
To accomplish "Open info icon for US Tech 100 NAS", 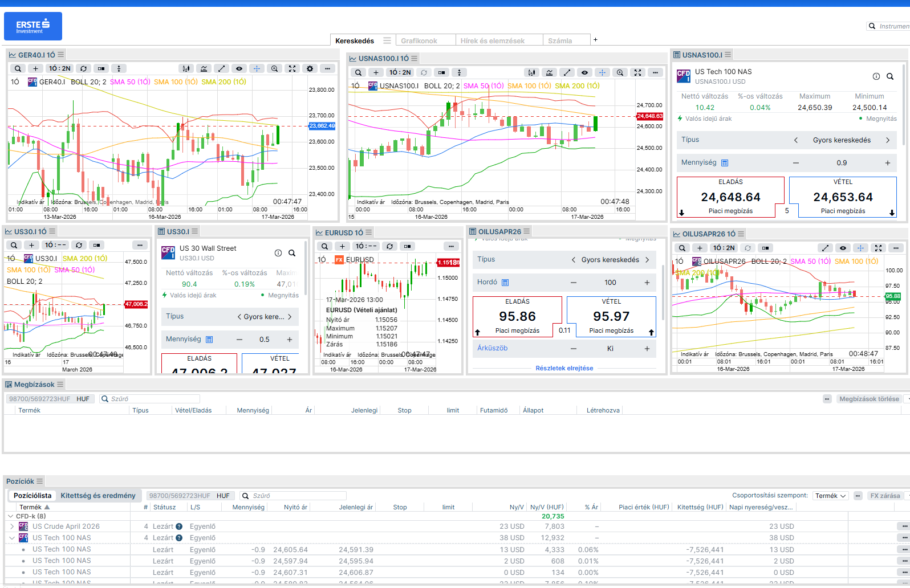I will 876,76.
